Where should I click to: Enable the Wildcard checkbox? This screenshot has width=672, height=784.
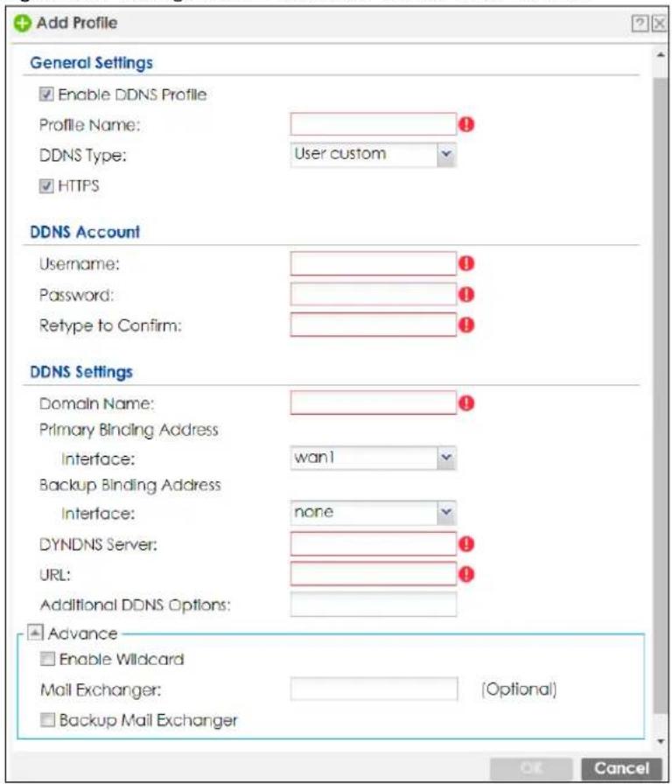47,659
